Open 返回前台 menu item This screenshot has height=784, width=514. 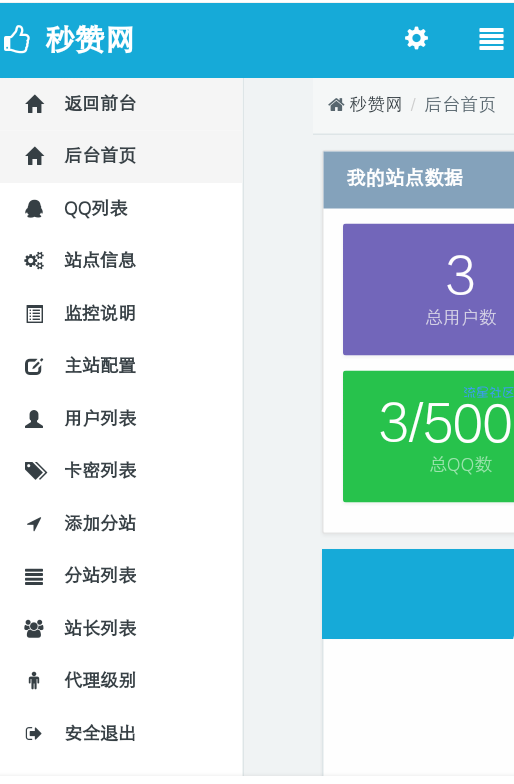122,104
